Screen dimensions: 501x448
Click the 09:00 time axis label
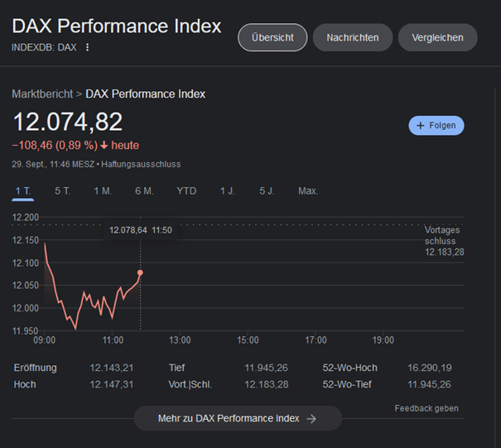pos(45,340)
